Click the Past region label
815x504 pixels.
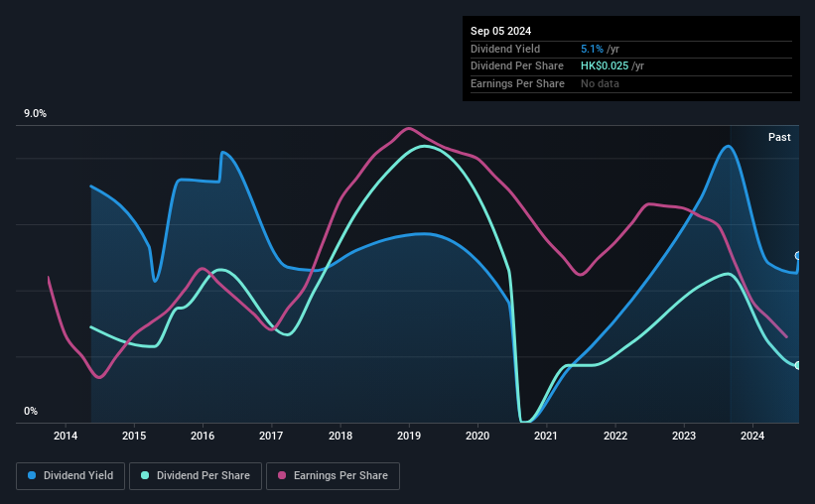coord(779,137)
